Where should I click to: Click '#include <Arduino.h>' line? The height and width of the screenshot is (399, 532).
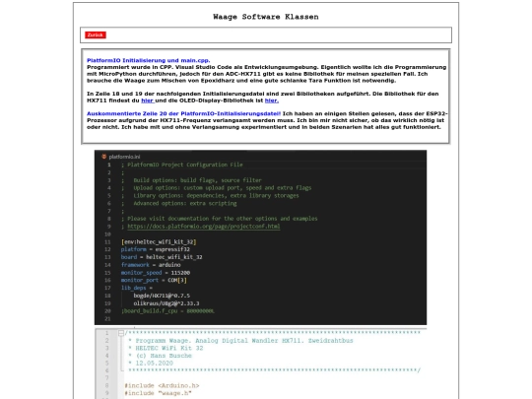[x=162, y=386]
